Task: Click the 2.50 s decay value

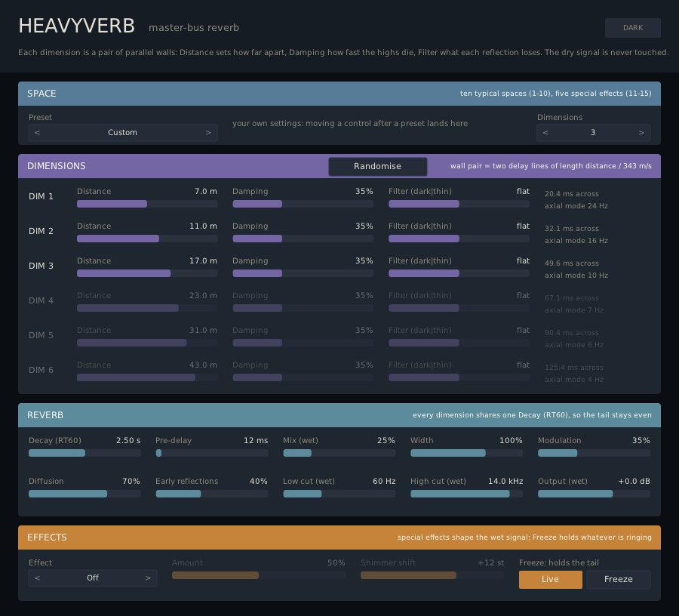Action: pyautogui.click(x=128, y=441)
